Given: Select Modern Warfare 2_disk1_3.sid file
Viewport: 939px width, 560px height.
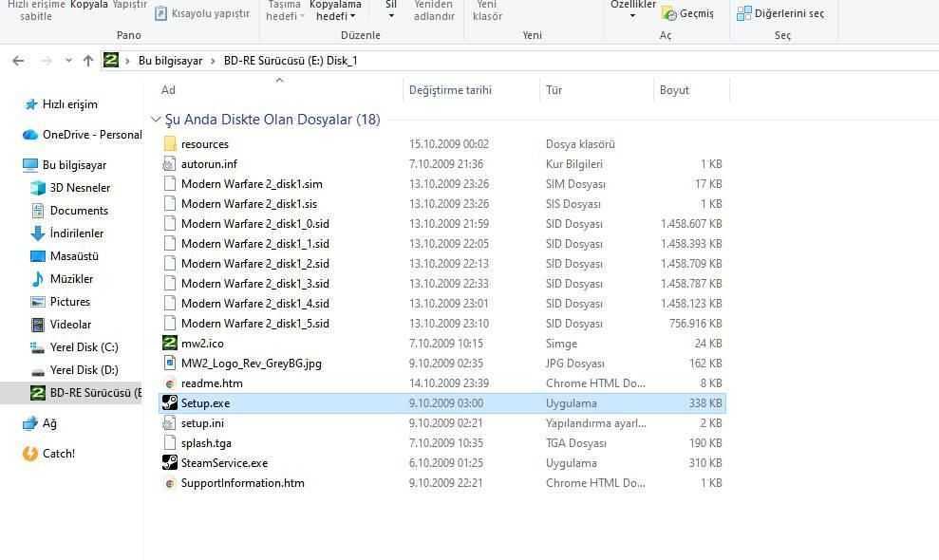Looking at the screenshot, I should pos(255,283).
